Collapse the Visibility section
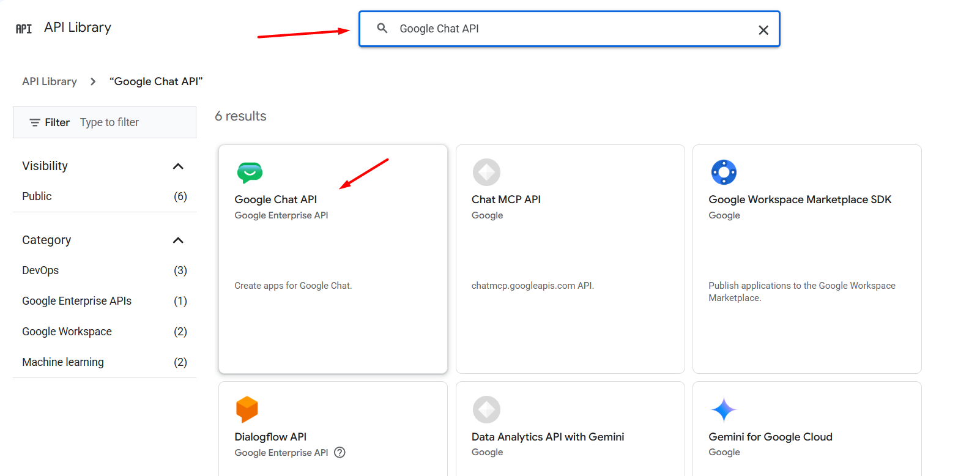980x476 pixels. 178,166
